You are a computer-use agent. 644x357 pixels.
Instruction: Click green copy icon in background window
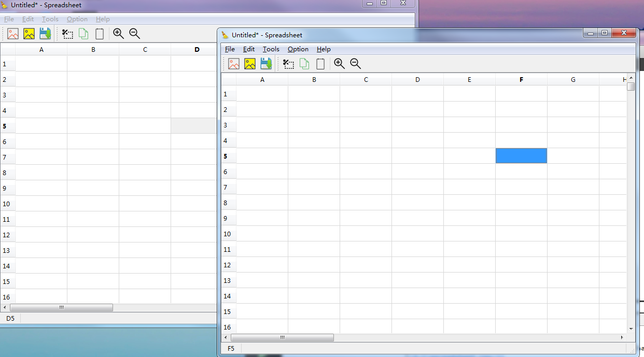coord(83,34)
